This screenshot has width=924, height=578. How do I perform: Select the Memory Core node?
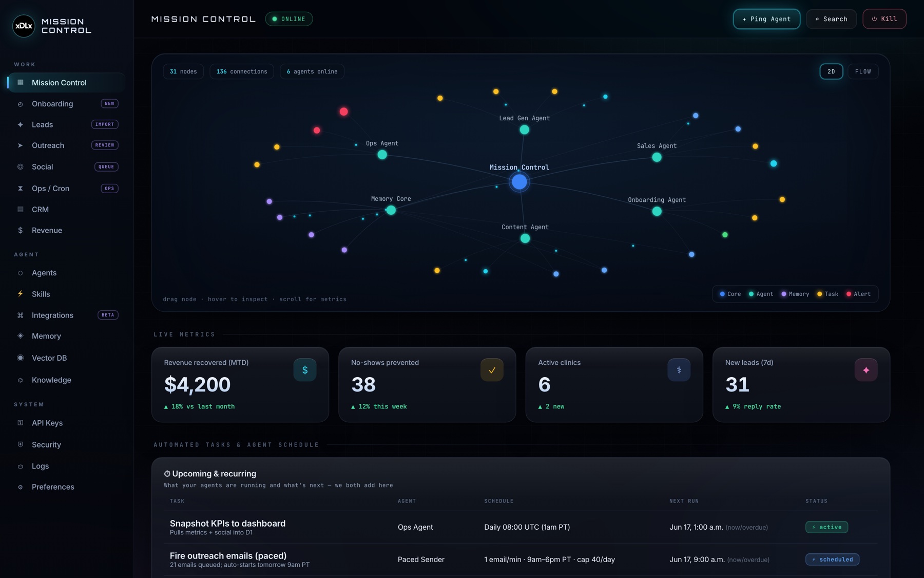click(391, 210)
